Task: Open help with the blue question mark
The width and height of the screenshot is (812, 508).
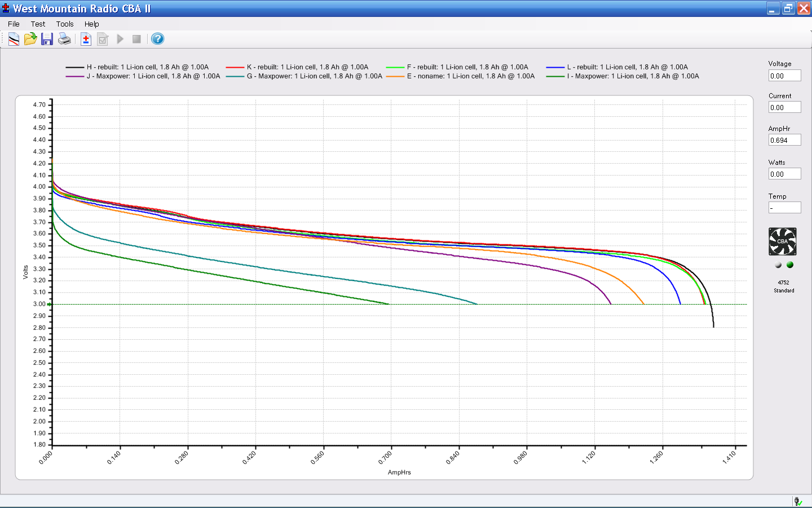Action: pyautogui.click(x=158, y=39)
